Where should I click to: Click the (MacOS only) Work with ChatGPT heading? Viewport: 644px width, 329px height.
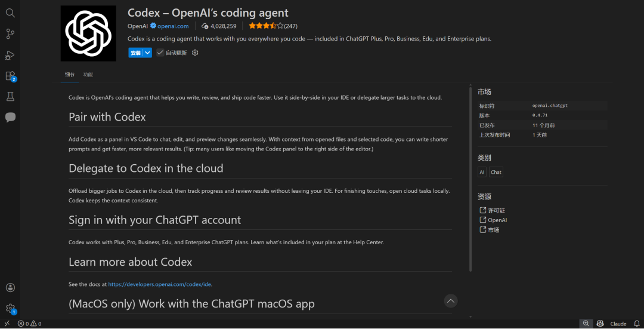[x=191, y=304]
